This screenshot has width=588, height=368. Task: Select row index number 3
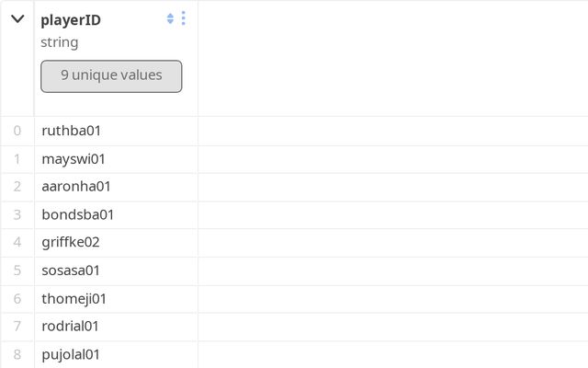pos(17,214)
